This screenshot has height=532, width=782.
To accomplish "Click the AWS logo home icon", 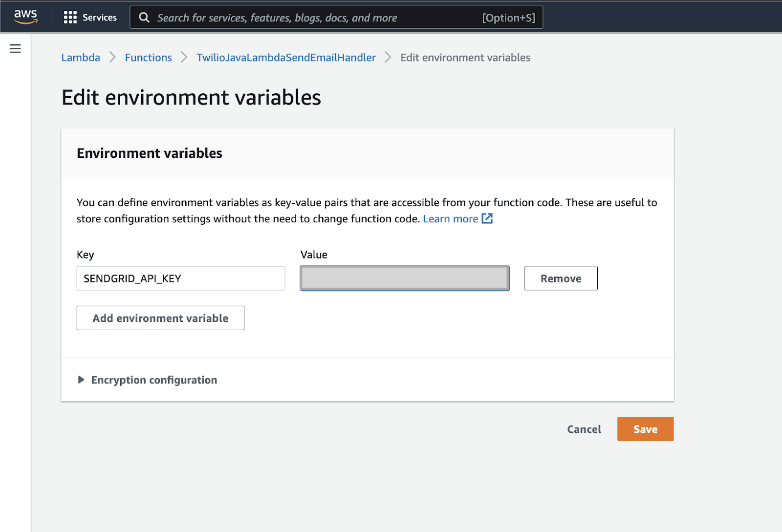I will [x=25, y=17].
